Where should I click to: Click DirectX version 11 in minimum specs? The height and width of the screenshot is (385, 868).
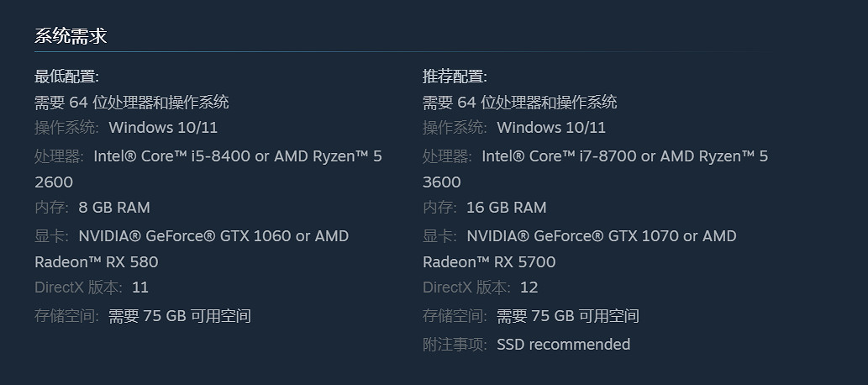coord(140,287)
